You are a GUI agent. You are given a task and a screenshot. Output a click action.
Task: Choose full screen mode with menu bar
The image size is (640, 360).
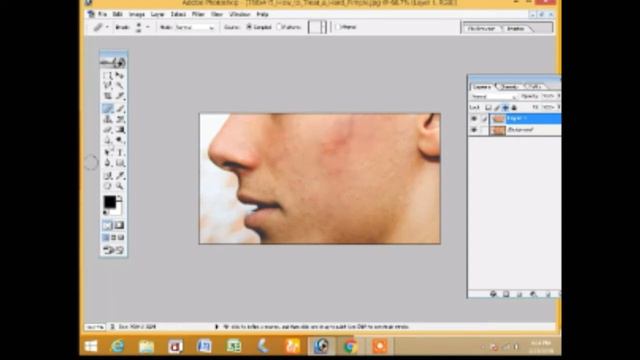pyautogui.click(x=113, y=238)
